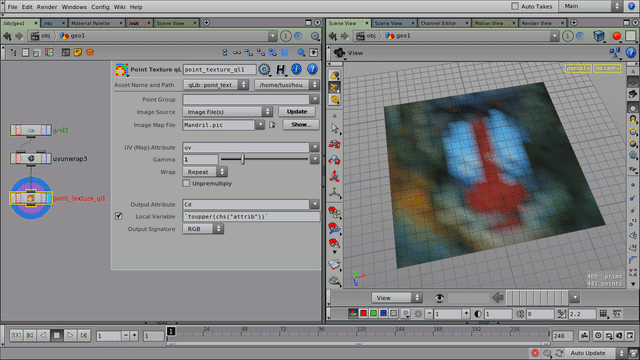Click the operator name field point_texture_ql1
Viewport: 640px width, 360px height.
tap(220, 69)
